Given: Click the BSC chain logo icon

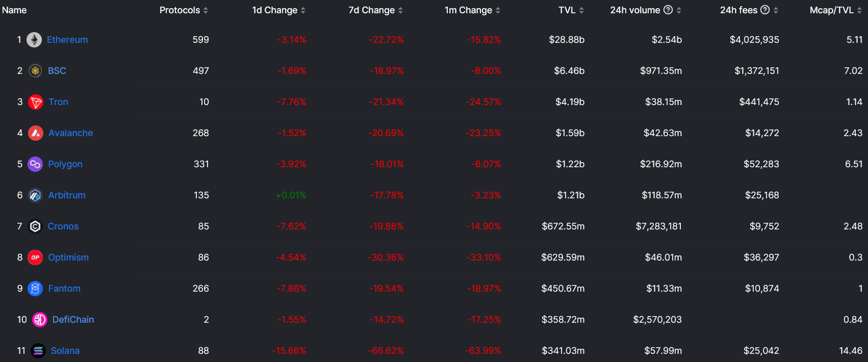Looking at the screenshot, I should click(35, 71).
